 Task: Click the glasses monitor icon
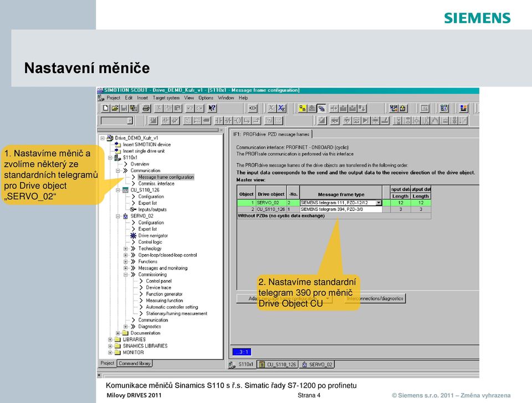tap(253, 108)
